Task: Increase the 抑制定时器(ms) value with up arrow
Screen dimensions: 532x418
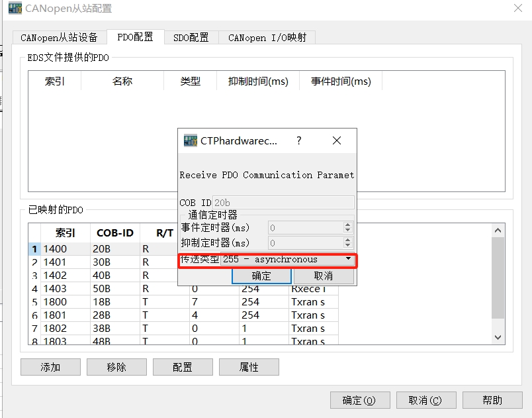Action: coord(347,240)
